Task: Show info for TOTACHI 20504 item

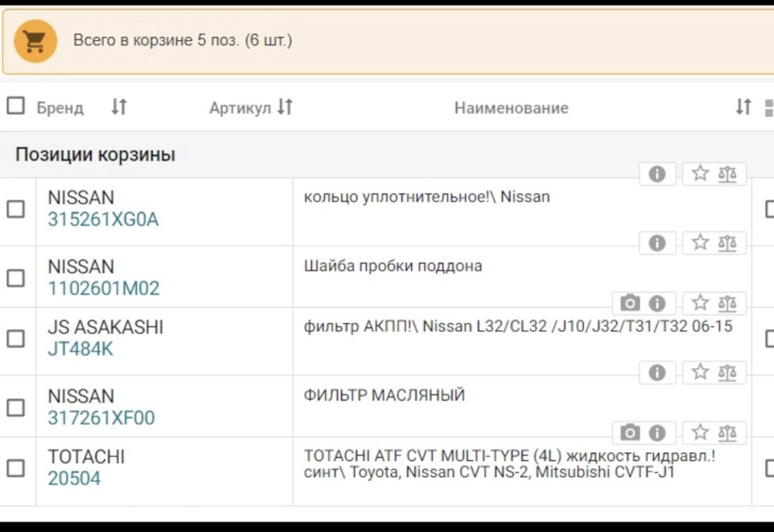Action: point(657,433)
